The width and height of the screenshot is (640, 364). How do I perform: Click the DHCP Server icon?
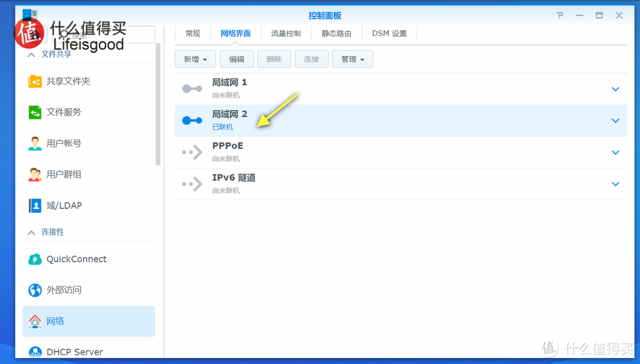(35, 352)
